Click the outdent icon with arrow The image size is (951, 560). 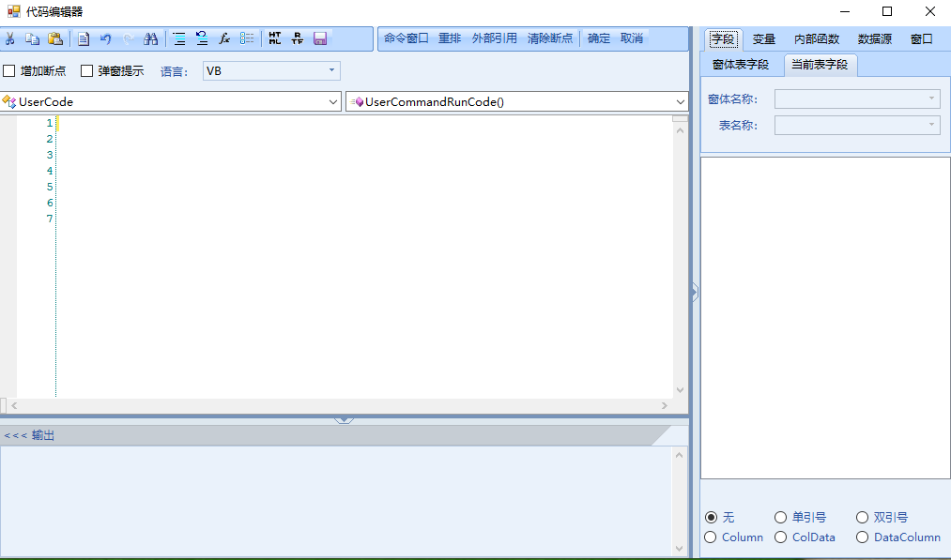tap(202, 38)
